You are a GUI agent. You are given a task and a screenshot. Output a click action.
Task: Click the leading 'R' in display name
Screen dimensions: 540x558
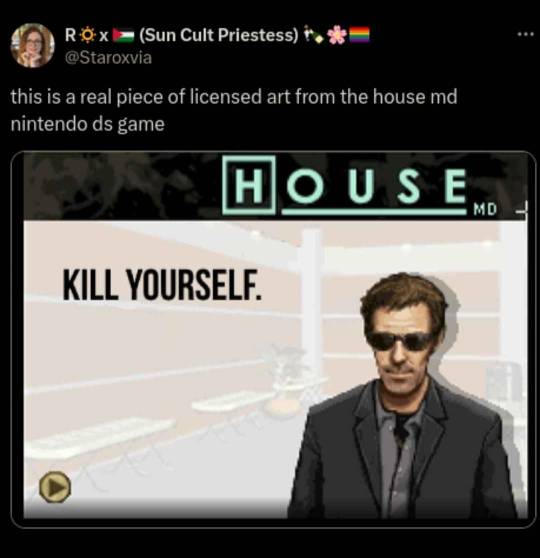coord(70,35)
